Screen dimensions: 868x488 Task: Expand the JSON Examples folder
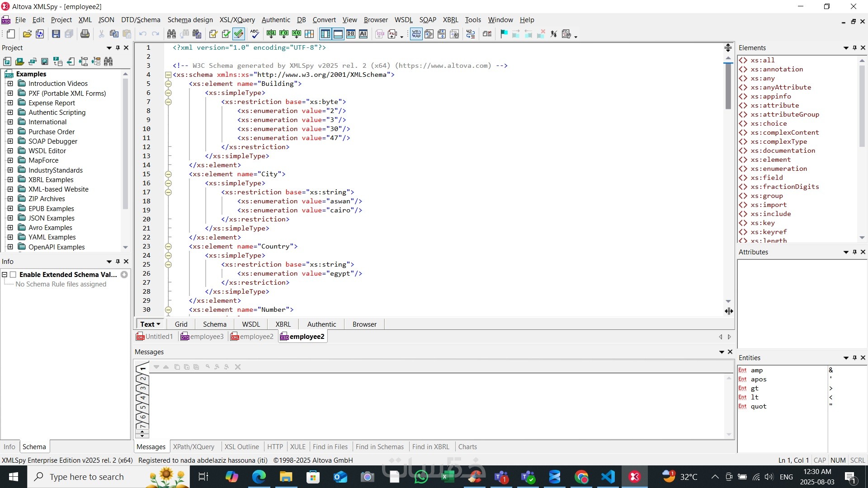tap(10, 218)
